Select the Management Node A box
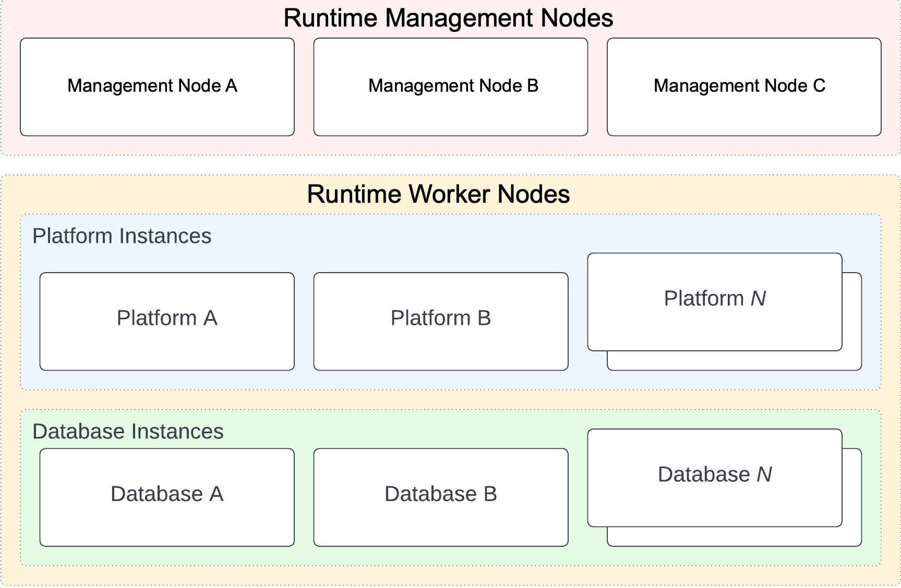 coord(157,87)
